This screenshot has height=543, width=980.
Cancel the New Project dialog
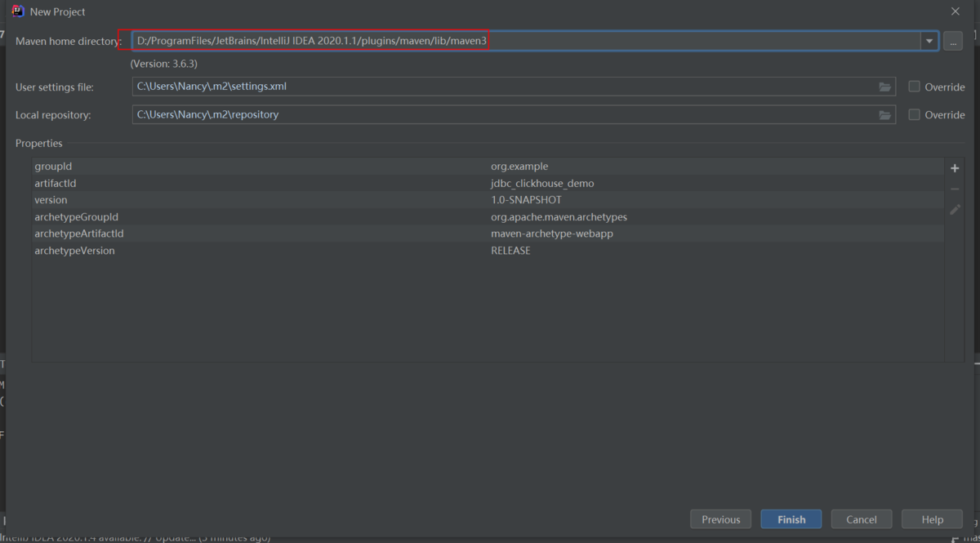(x=862, y=519)
